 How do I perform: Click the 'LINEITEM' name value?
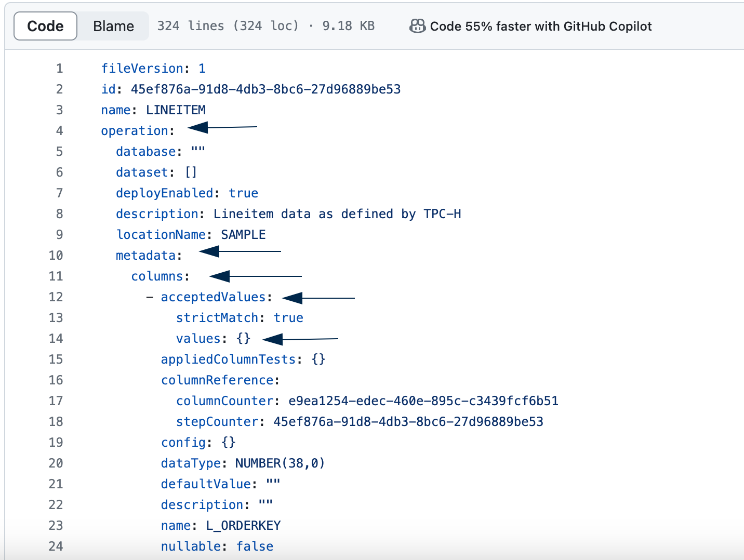click(x=176, y=110)
